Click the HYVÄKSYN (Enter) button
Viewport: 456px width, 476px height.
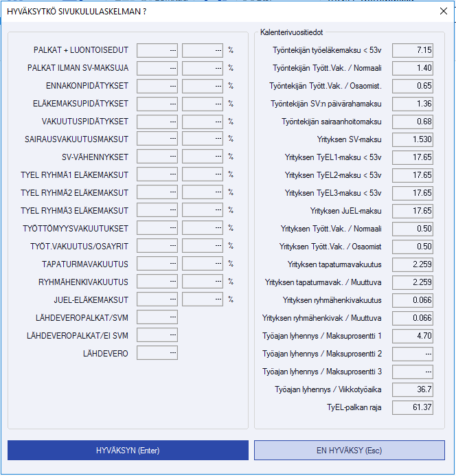(x=128, y=451)
